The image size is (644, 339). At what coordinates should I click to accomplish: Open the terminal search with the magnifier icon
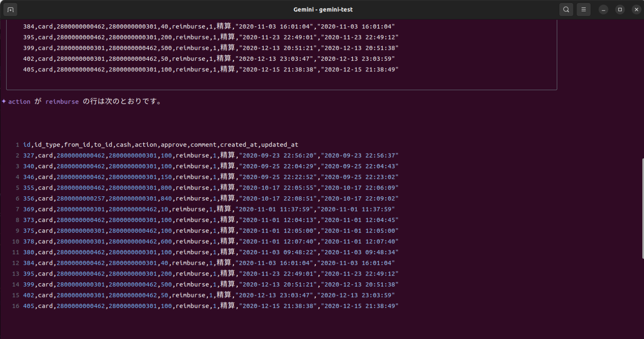pos(566,9)
